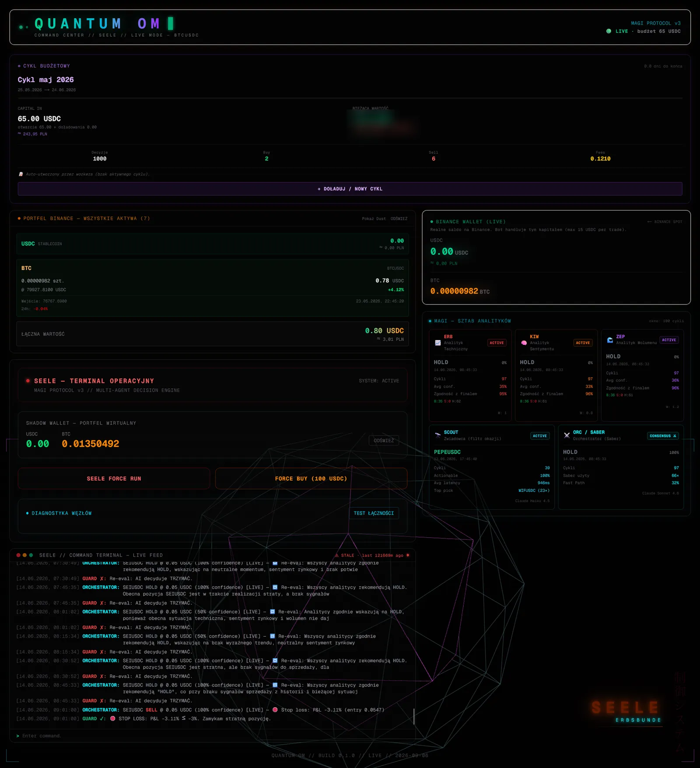Viewport: 700px width, 768px height.
Task: Focus the Enter command terminal input
Action: pyautogui.click(x=212, y=736)
